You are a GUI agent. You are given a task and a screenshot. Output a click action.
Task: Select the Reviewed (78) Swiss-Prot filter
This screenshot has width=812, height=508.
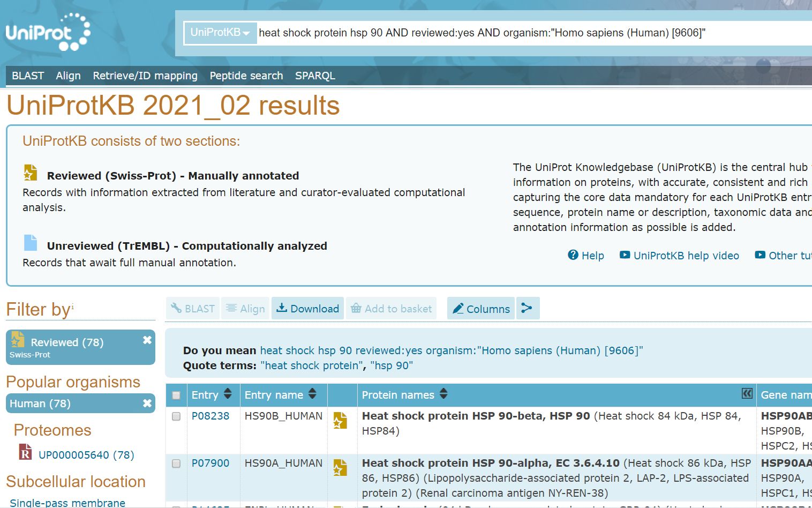click(80, 347)
